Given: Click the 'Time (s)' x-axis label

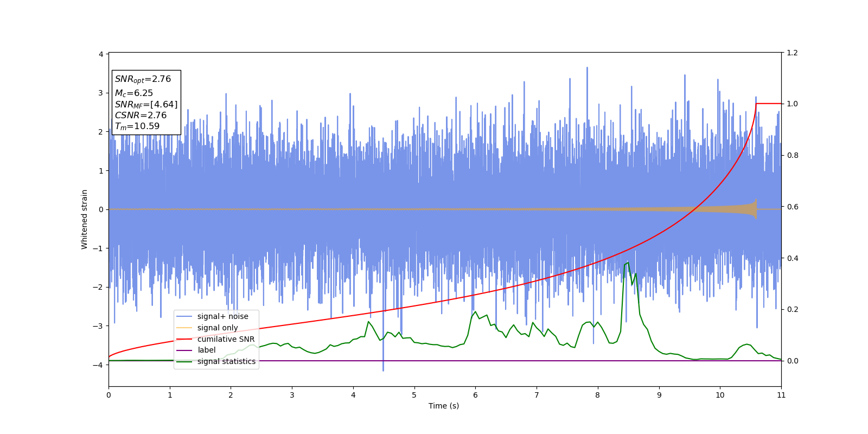Looking at the screenshot, I should 444,406.
